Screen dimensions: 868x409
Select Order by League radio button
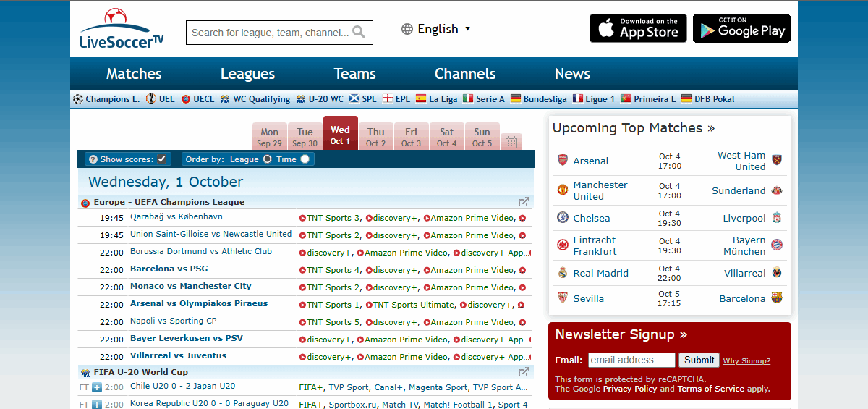[267, 159]
